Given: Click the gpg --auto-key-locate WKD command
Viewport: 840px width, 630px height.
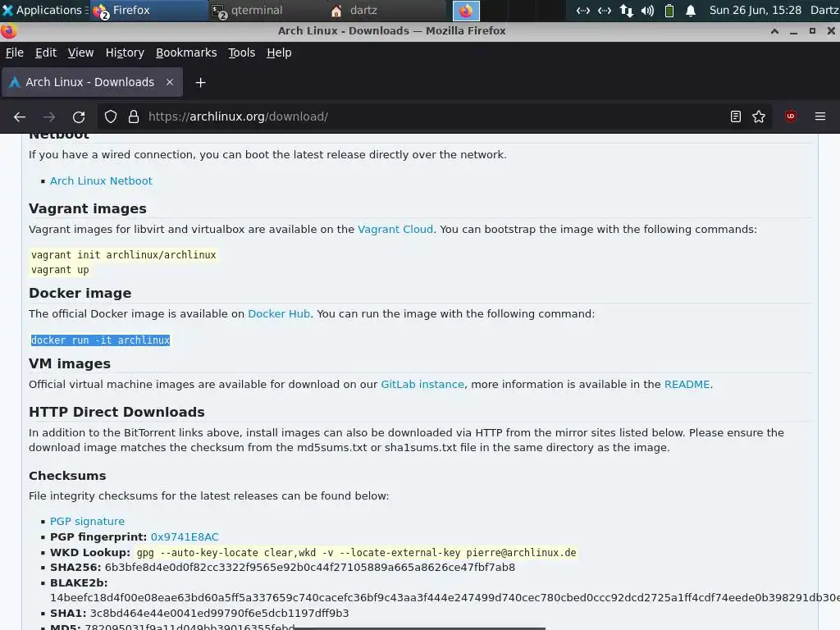Looking at the screenshot, I should pyautogui.click(x=356, y=552).
